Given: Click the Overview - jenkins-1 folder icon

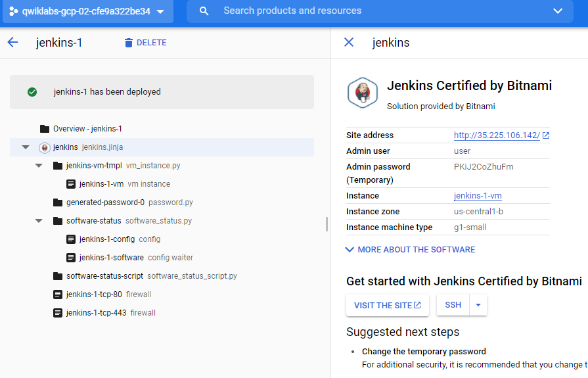Looking at the screenshot, I should pos(45,129).
